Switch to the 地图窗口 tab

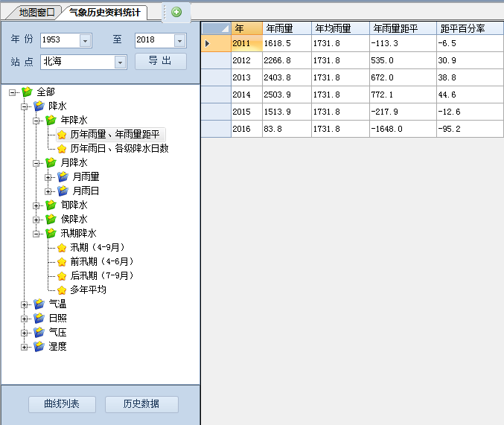[x=36, y=13]
